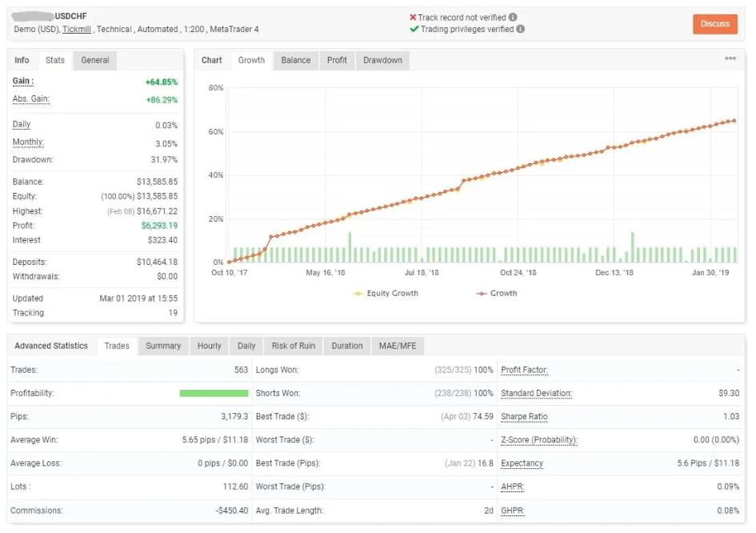Open the Drawdown chart tab

pyautogui.click(x=382, y=60)
